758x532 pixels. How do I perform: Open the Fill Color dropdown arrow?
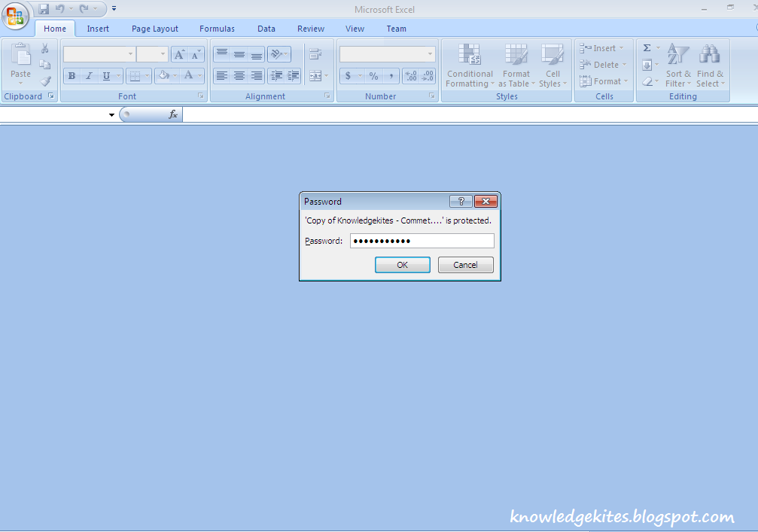click(x=175, y=76)
